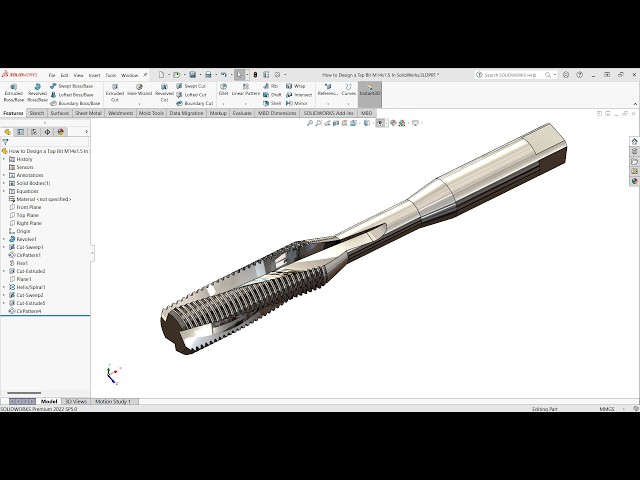Expand the Equations folder
This screenshot has height=480, width=640.
(x=4, y=191)
